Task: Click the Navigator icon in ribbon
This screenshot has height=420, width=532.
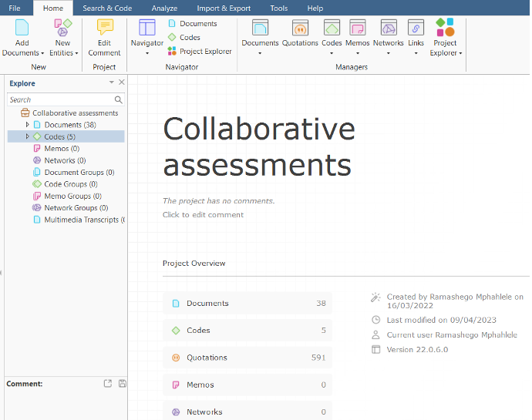Action: point(146,29)
